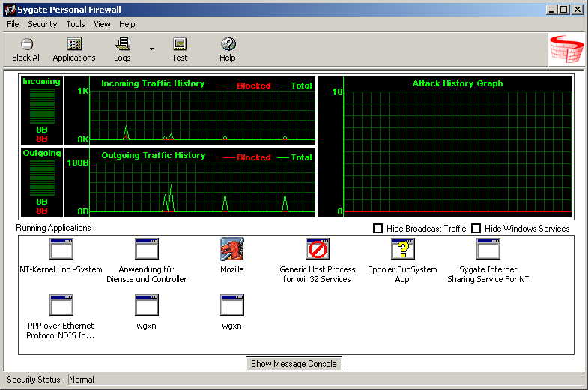Image resolution: width=588 pixels, height=390 pixels.
Task: Click the Attack History Graph panel
Action: [445, 146]
